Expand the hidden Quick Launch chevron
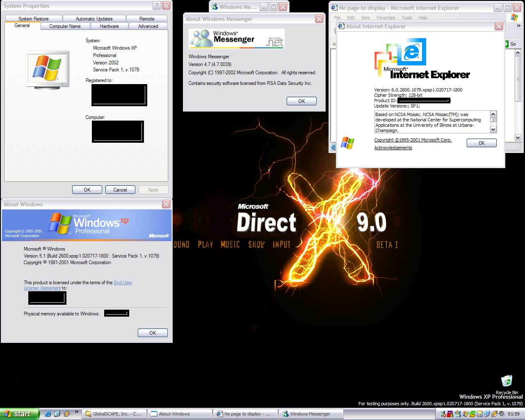 tap(77, 411)
